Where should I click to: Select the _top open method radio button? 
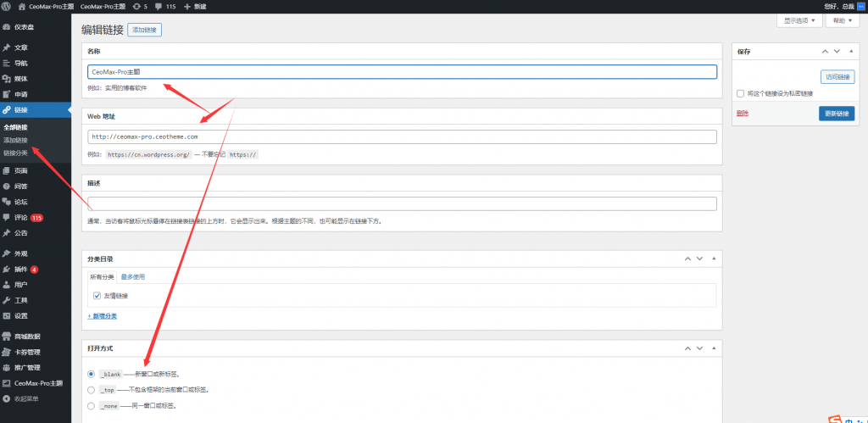pyautogui.click(x=92, y=390)
